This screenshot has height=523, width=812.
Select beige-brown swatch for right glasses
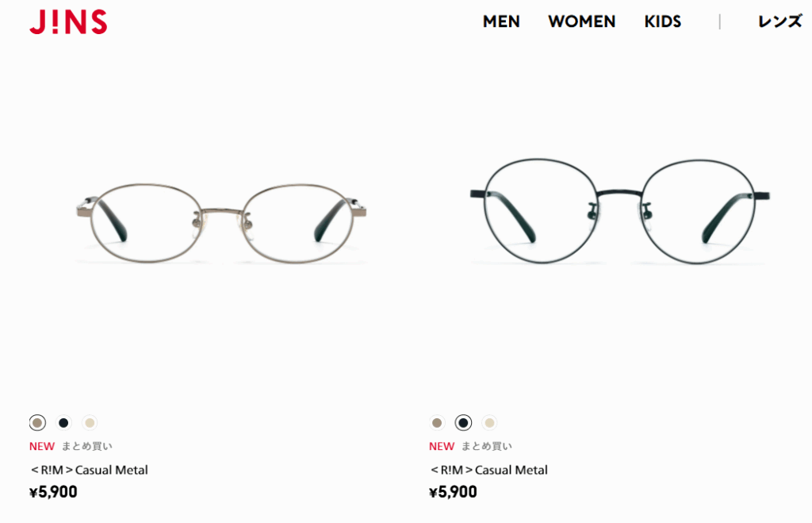(x=437, y=423)
